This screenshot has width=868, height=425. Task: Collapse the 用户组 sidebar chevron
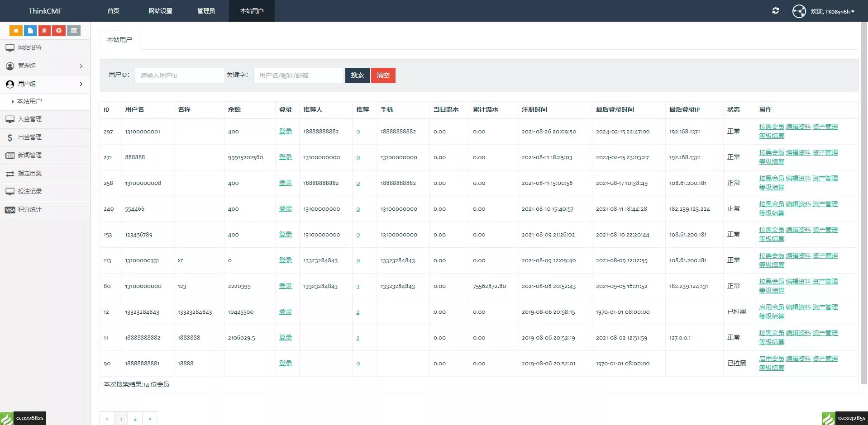pyautogui.click(x=81, y=84)
